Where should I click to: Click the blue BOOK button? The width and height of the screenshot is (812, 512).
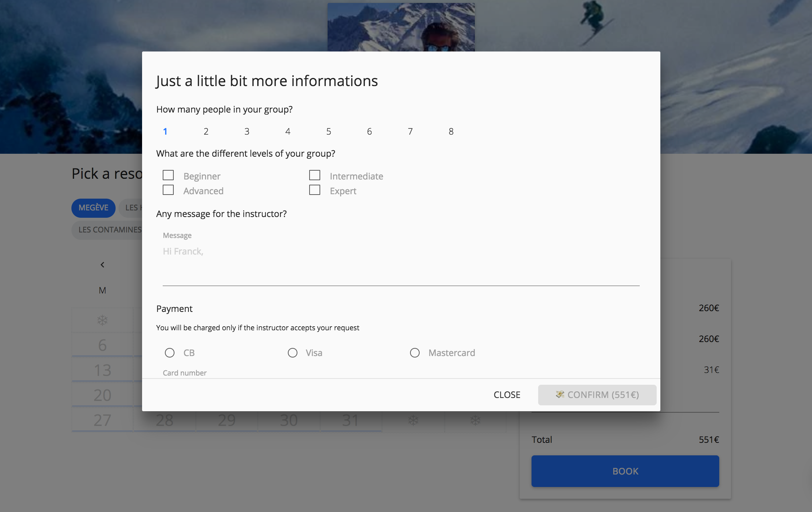coord(625,471)
